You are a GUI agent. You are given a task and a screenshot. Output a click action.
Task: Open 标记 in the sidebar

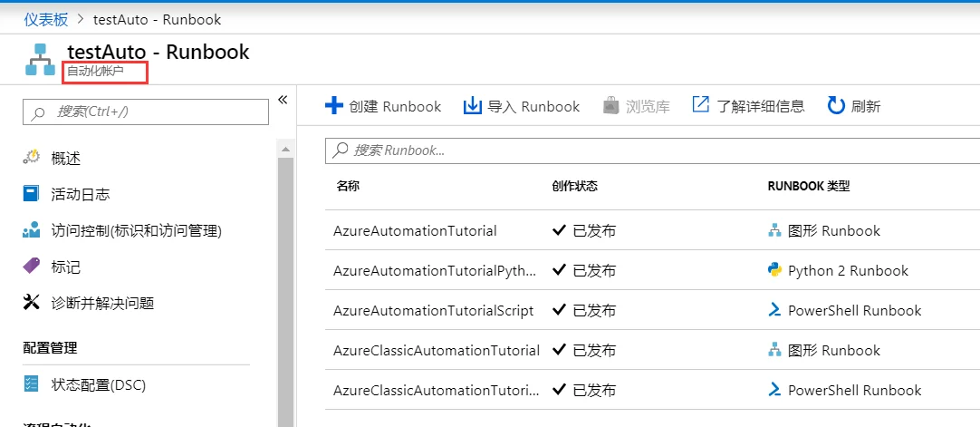point(65,267)
